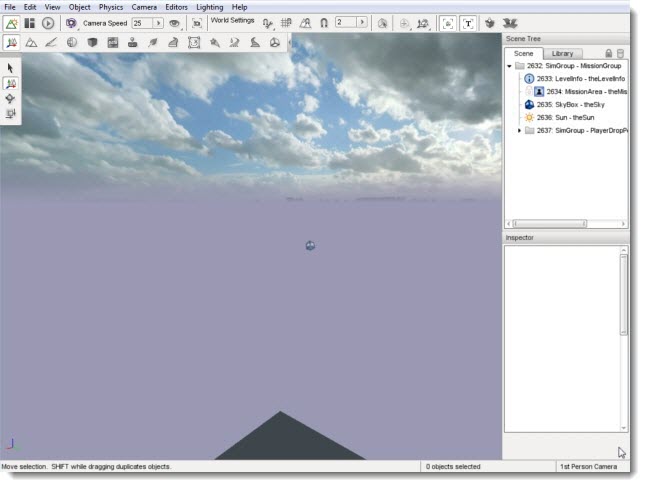Click the snap size field showing 2
645x487 pixels.
coord(346,22)
